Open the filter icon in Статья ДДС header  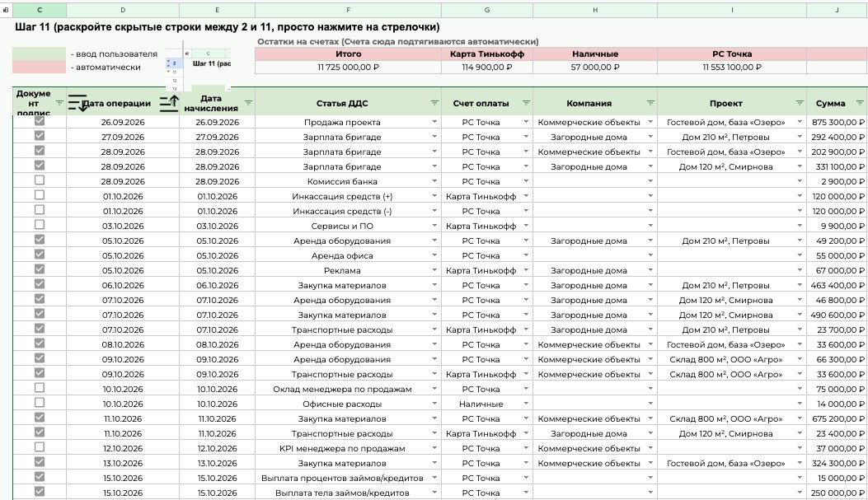tap(434, 104)
